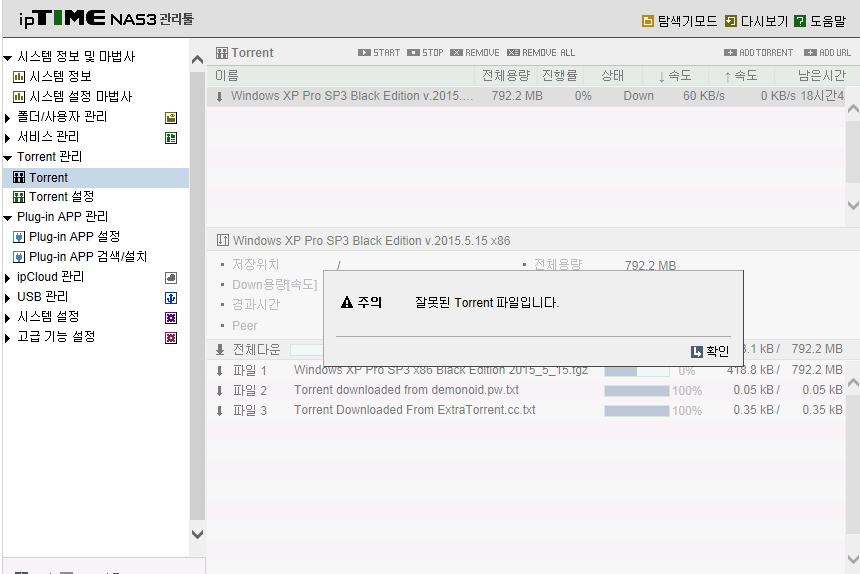Viewport: 860px width, 574px height.
Task: Click the 파일 3 progress bar
Action: pyautogui.click(x=637, y=411)
